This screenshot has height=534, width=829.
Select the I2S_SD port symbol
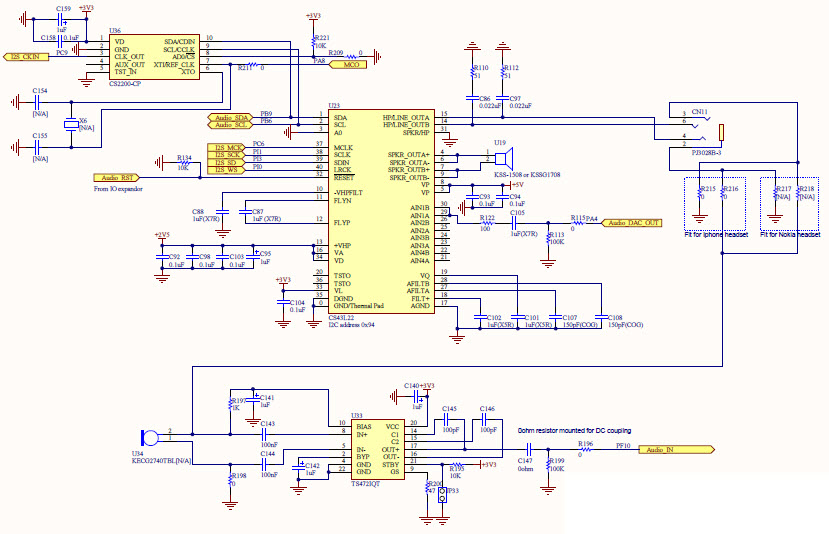click(226, 162)
